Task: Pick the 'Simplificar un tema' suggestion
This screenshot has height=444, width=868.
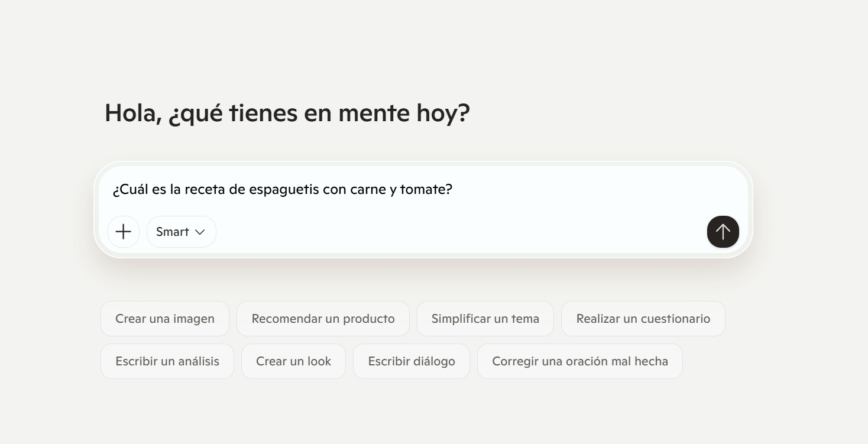Action: [485, 319]
